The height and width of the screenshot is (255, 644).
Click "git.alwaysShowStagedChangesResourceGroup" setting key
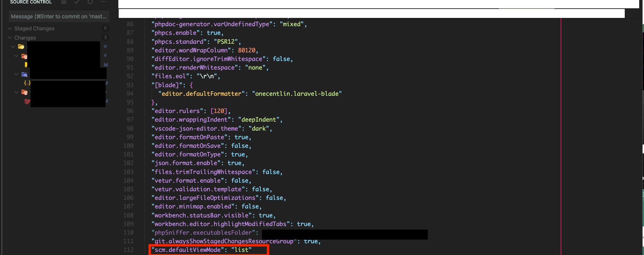point(224,241)
